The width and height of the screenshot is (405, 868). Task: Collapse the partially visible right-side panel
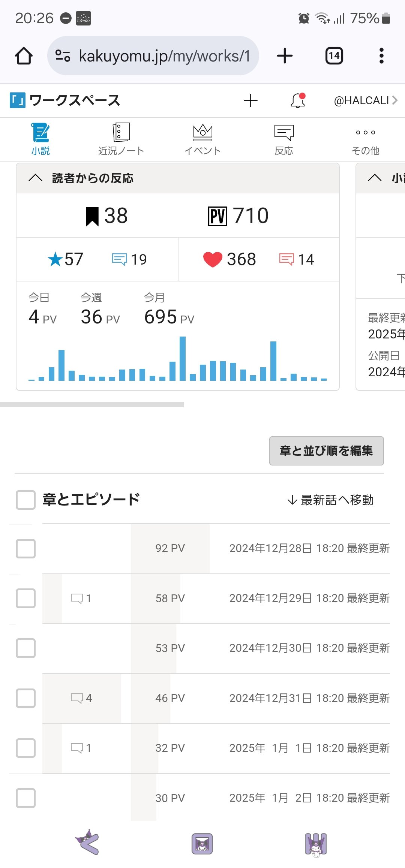pyautogui.click(x=375, y=178)
